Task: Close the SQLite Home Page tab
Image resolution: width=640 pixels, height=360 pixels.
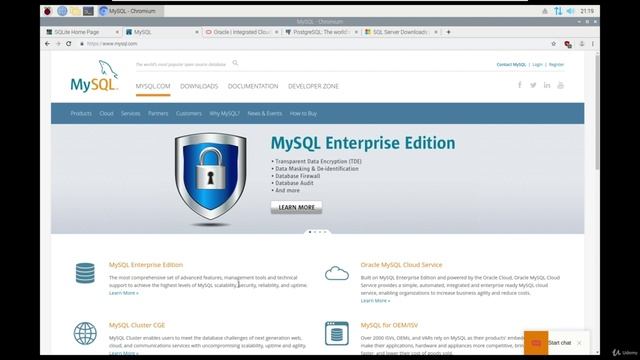Action: [117, 32]
